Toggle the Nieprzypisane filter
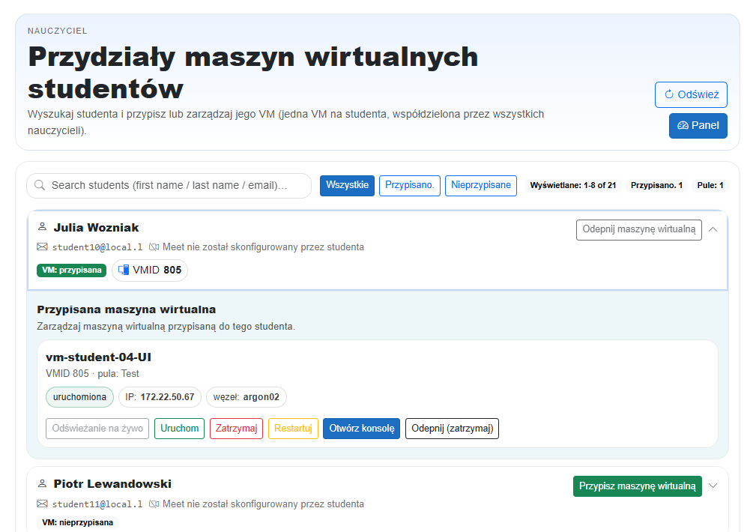The height and width of the screenshot is (532, 756). click(480, 184)
